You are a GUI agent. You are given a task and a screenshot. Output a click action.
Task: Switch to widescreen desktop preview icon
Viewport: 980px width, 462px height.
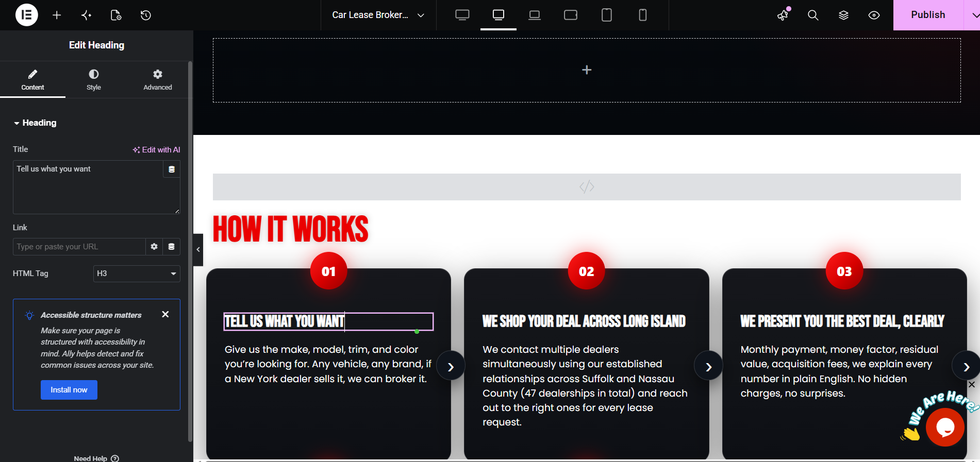462,15
